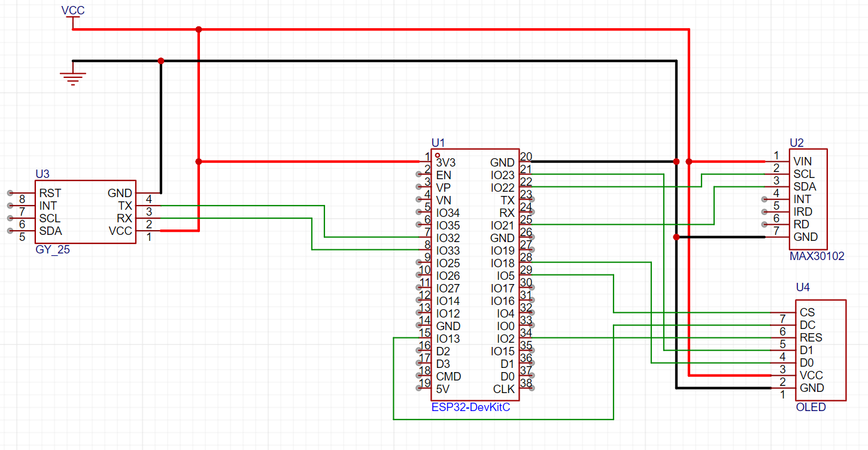Click the IO15 pin label
The image size is (868, 450).
(503, 351)
